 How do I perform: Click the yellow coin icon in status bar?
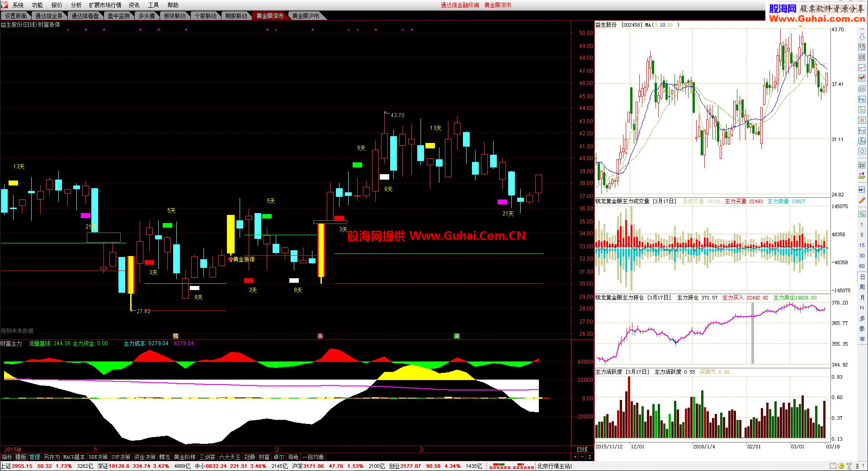[x=841, y=466]
